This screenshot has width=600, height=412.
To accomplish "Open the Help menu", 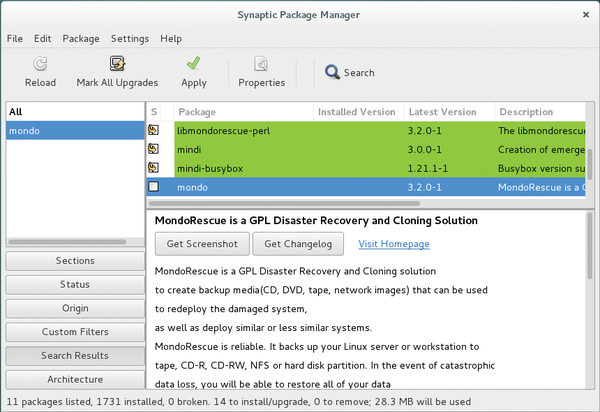I will 171,39.
